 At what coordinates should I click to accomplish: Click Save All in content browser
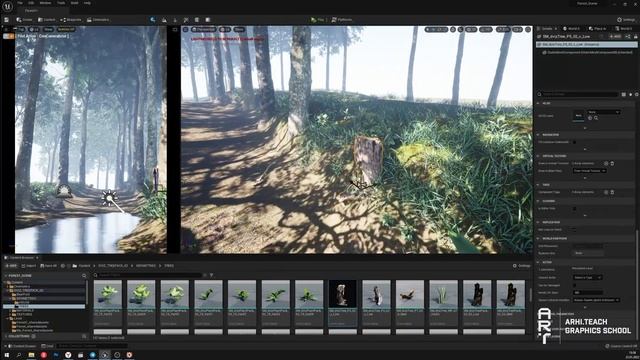[x=49, y=266]
